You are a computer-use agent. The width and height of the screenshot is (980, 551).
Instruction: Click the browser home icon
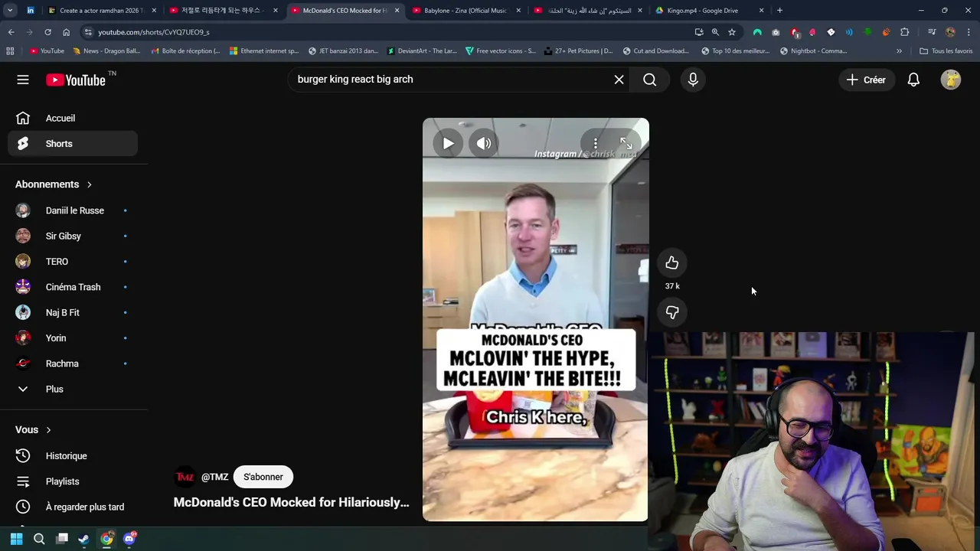pyautogui.click(x=66, y=32)
